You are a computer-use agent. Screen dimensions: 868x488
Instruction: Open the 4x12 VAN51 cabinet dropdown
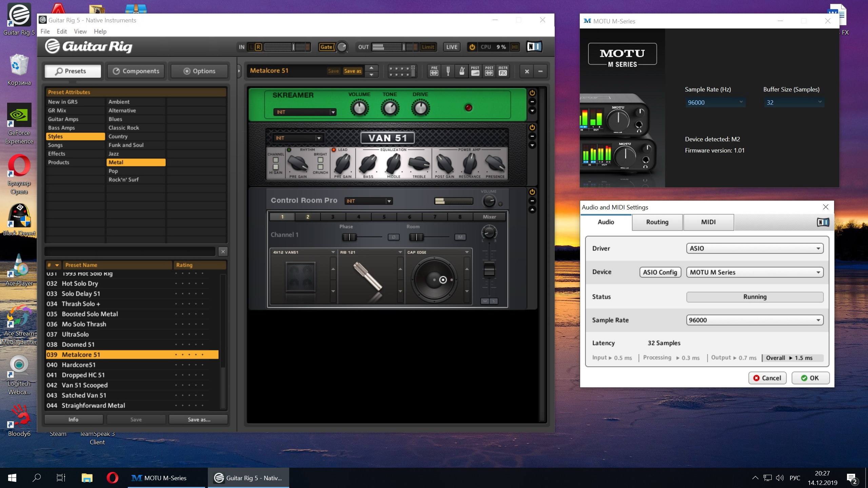(x=333, y=252)
